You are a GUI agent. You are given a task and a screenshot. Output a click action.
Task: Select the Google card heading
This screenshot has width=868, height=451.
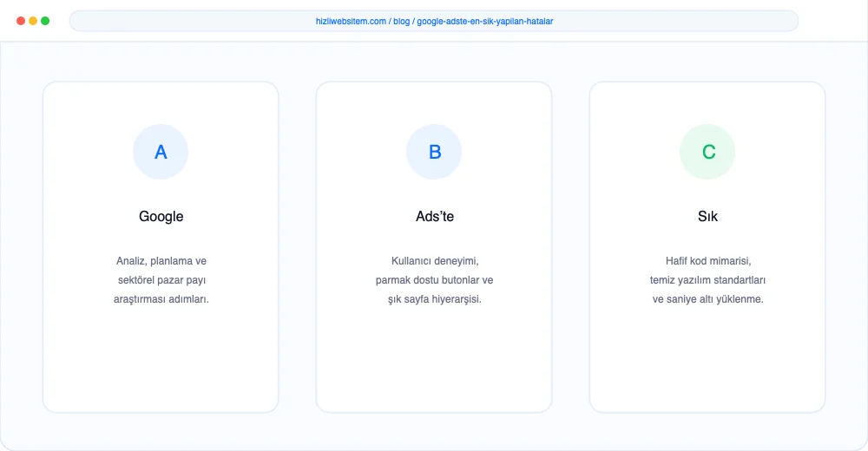tap(161, 216)
